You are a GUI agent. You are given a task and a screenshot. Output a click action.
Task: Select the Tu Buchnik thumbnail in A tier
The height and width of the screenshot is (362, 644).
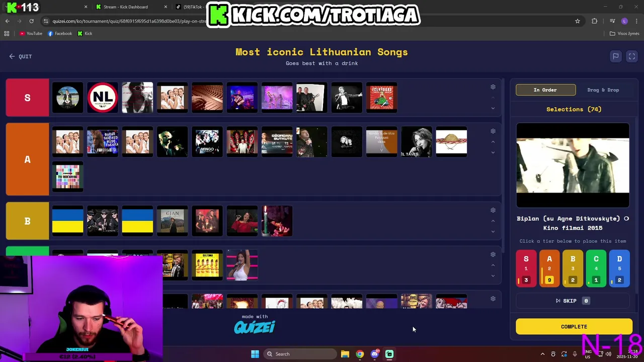click(67, 176)
